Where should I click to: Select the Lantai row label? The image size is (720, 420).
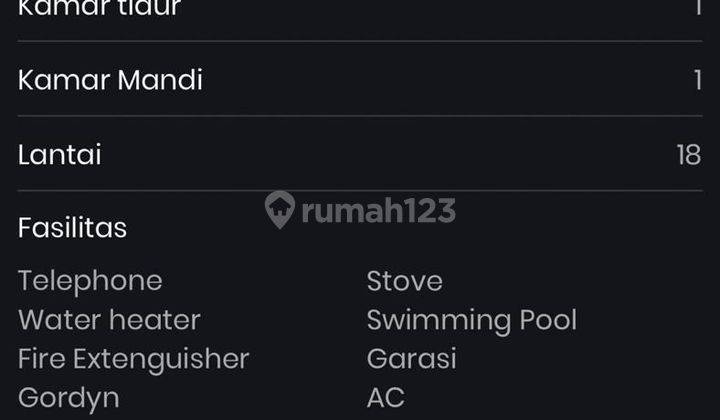[x=60, y=154]
